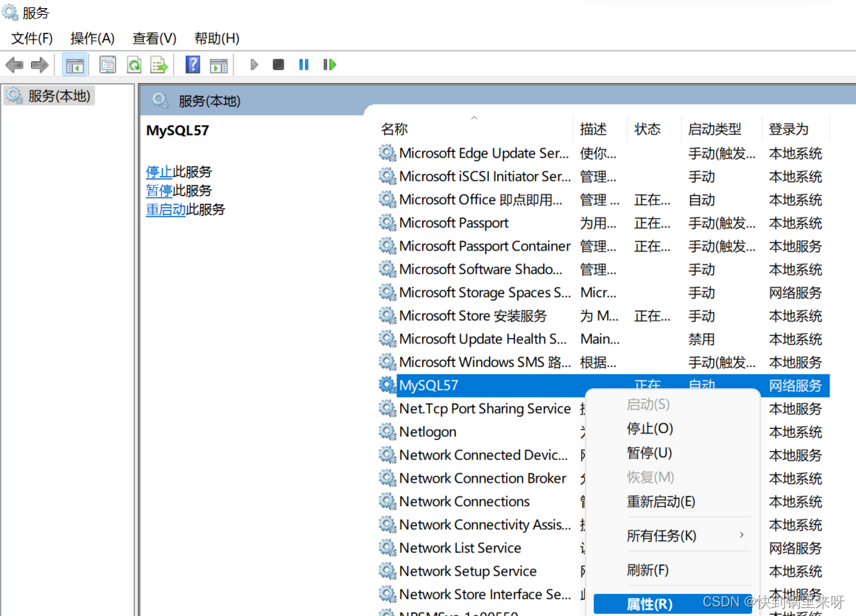Click 网络服务 login of MySQL57 row

796,385
